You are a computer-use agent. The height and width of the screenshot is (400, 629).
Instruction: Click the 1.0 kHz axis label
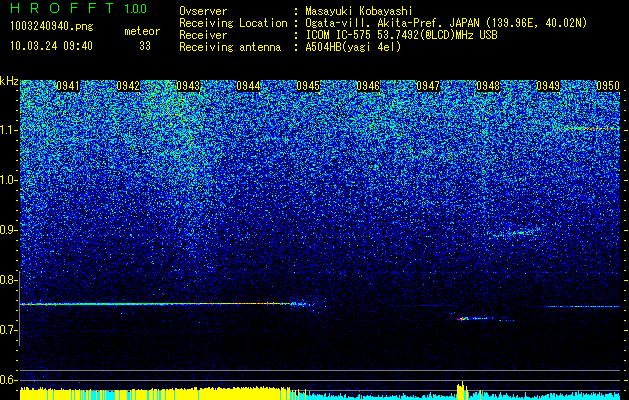pyautogui.click(x=9, y=180)
